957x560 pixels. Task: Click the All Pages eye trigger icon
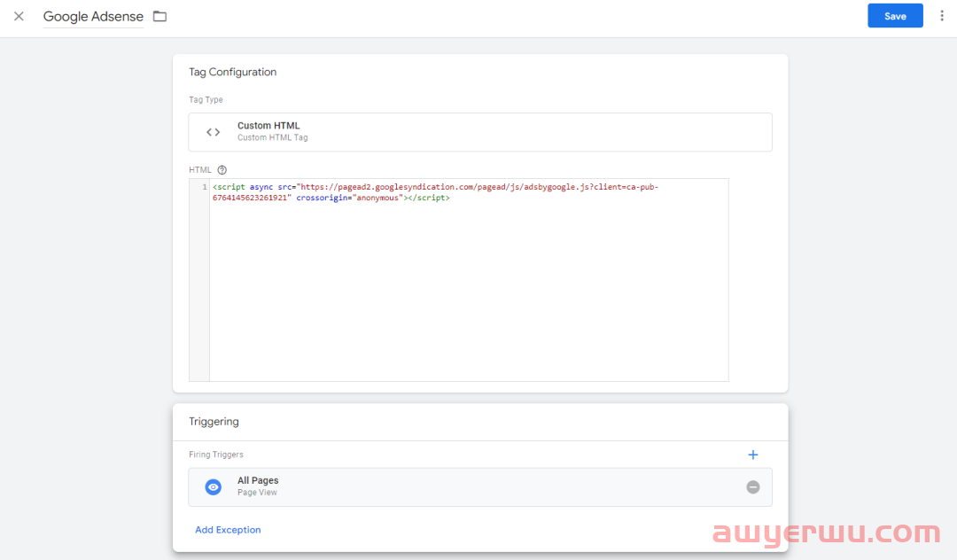pyautogui.click(x=214, y=486)
